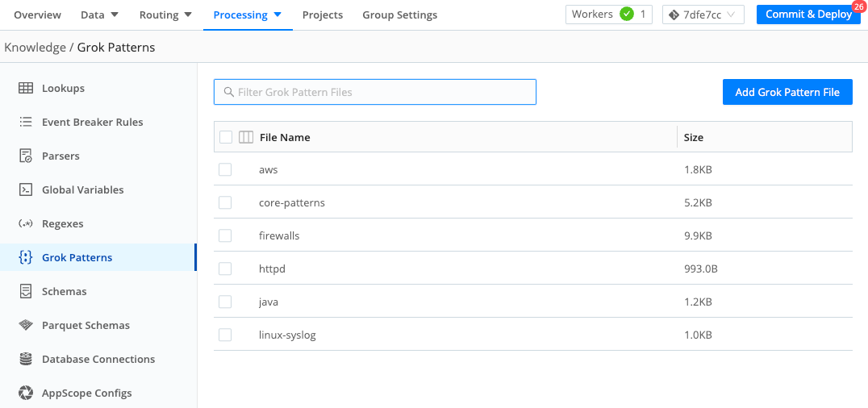This screenshot has width=868, height=408.
Task: Click the Parquet Schemas icon
Action: click(26, 325)
